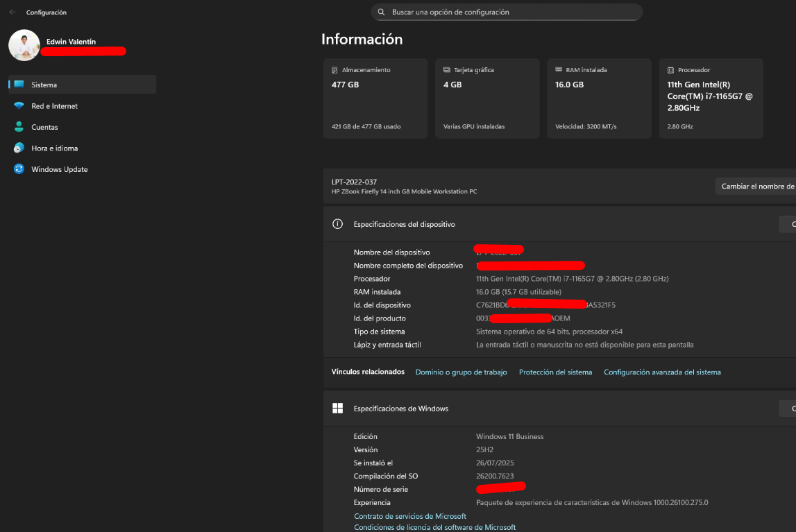The image size is (796, 532).
Task: Click the search magnifier icon
Action: pyautogui.click(x=381, y=12)
